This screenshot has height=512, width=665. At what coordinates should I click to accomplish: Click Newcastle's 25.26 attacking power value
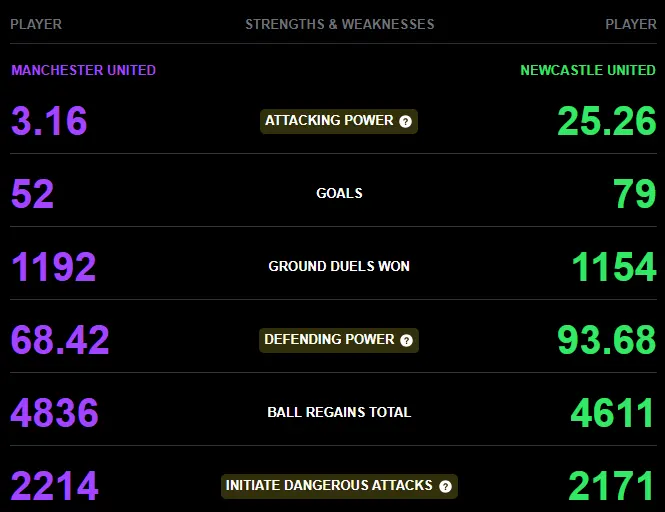coord(607,121)
